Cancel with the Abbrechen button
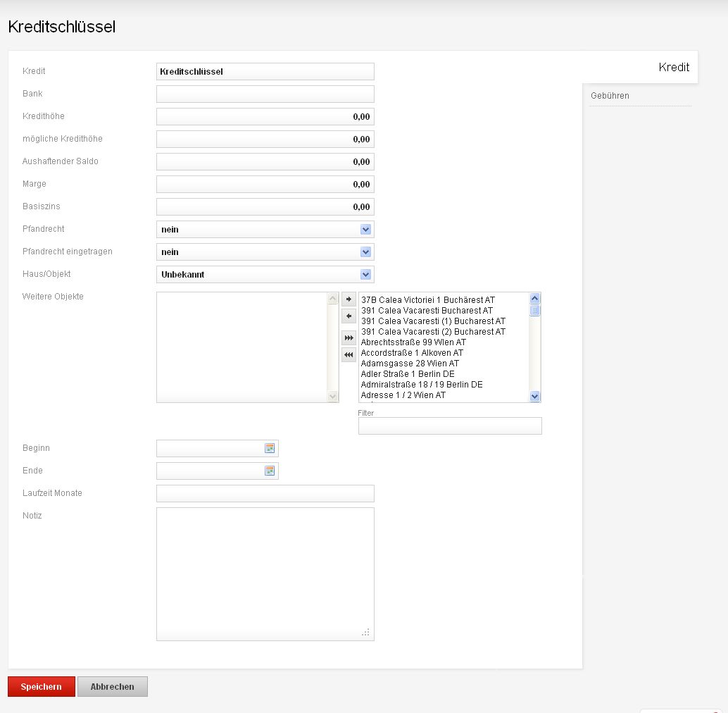Viewport: 728px width, 713px height. click(113, 687)
